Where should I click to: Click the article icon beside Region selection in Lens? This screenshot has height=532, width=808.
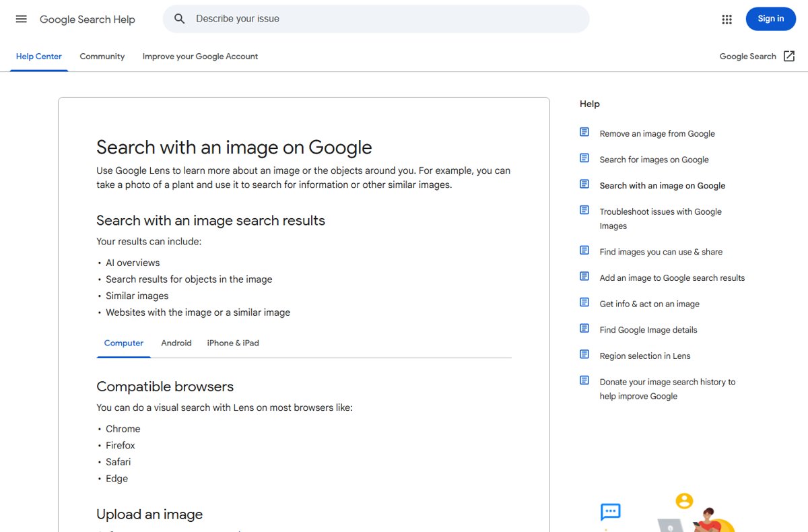pyautogui.click(x=584, y=354)
